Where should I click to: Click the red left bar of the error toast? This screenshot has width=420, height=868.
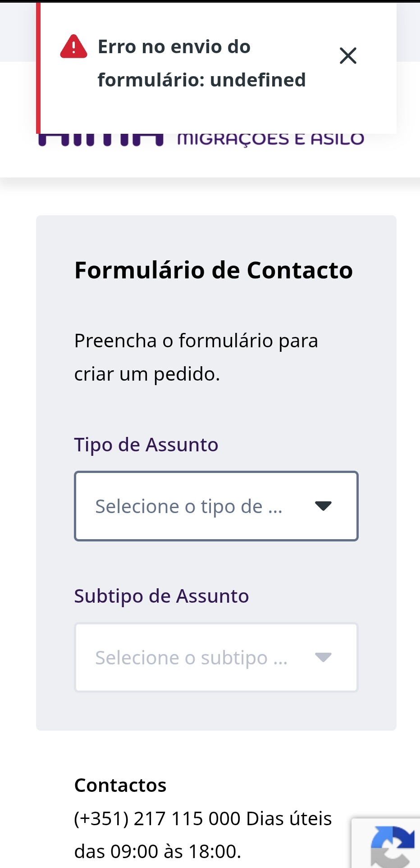click(x=38, y=68)
